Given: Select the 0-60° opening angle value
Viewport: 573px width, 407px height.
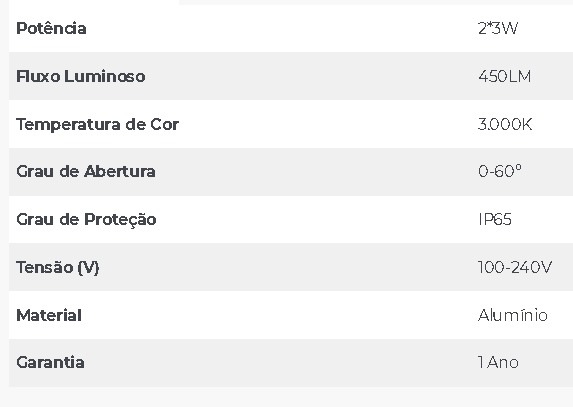Looking at the screenshot, I should [x=500, y=171].
